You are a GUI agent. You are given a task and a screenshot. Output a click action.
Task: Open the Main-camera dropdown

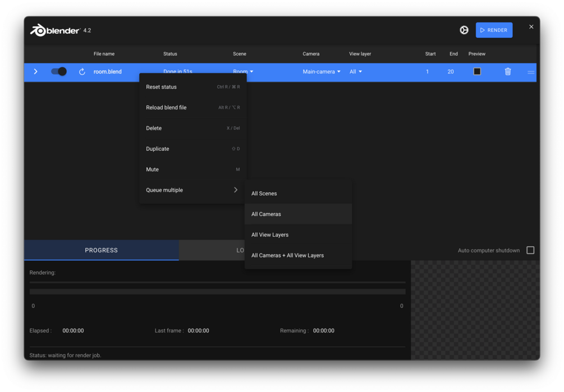tap(321, 71)
